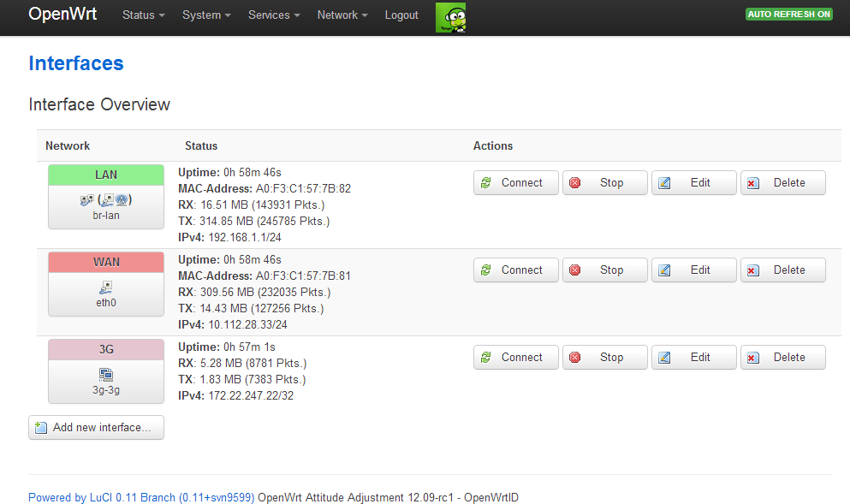Stop the WAN interface

click(x=605, y=270)
